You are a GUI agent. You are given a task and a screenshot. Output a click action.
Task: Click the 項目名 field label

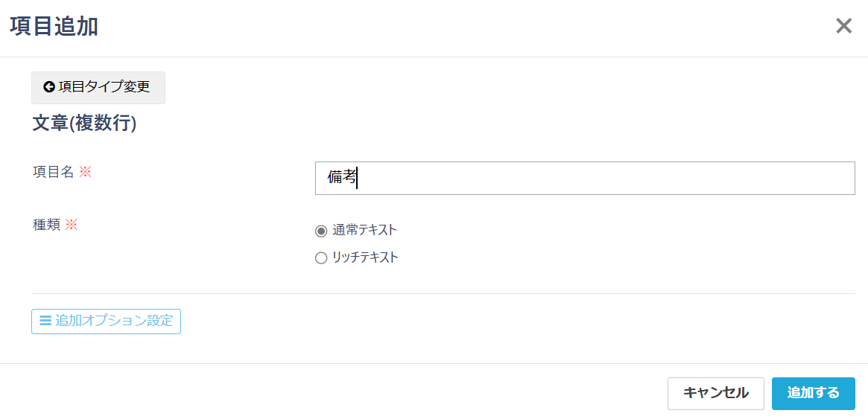click(53, 172)
